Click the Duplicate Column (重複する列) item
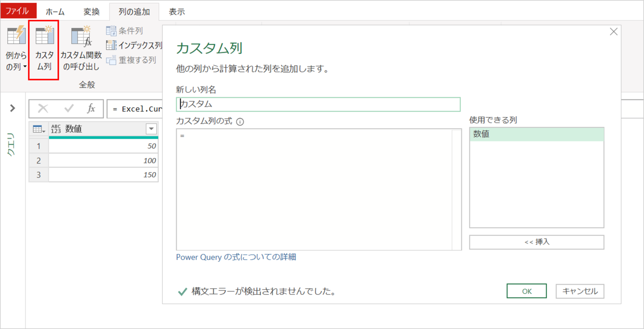644x329 pixels. [x=131, y=60]
